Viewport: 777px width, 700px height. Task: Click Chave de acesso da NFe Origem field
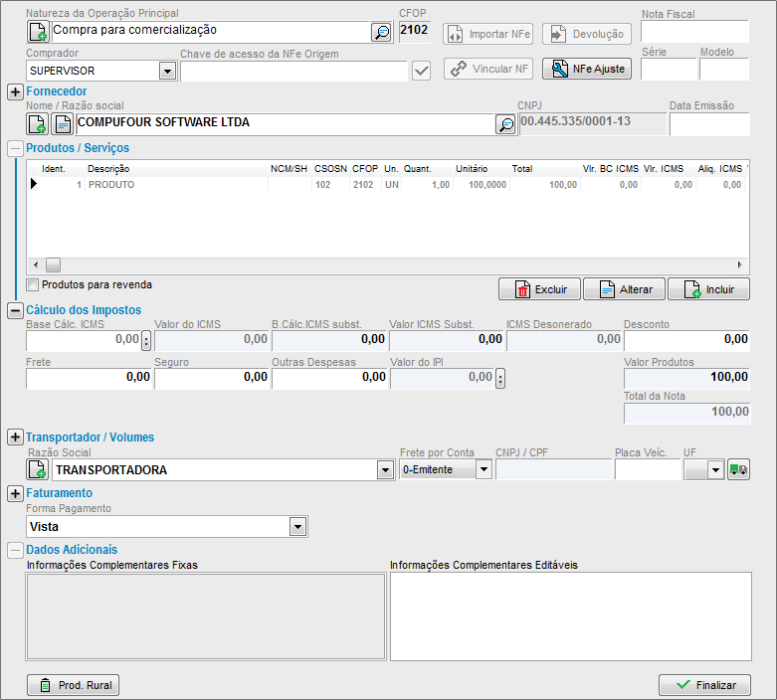click(x=293, y=72)
